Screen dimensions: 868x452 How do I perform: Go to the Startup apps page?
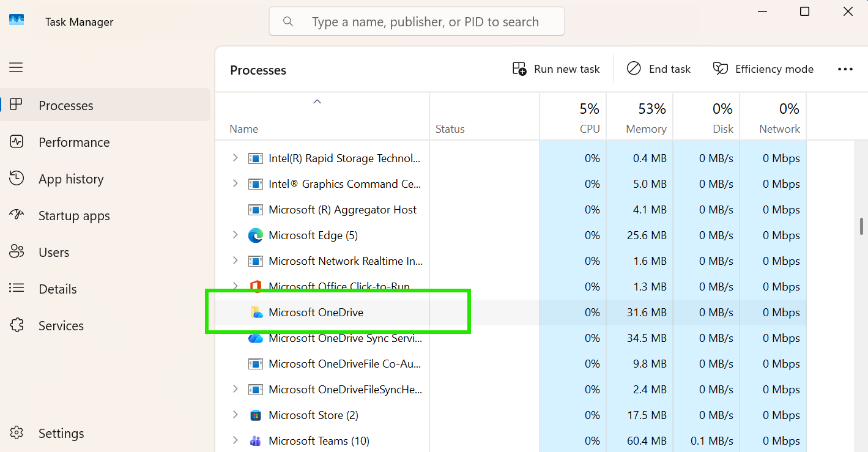105,215
